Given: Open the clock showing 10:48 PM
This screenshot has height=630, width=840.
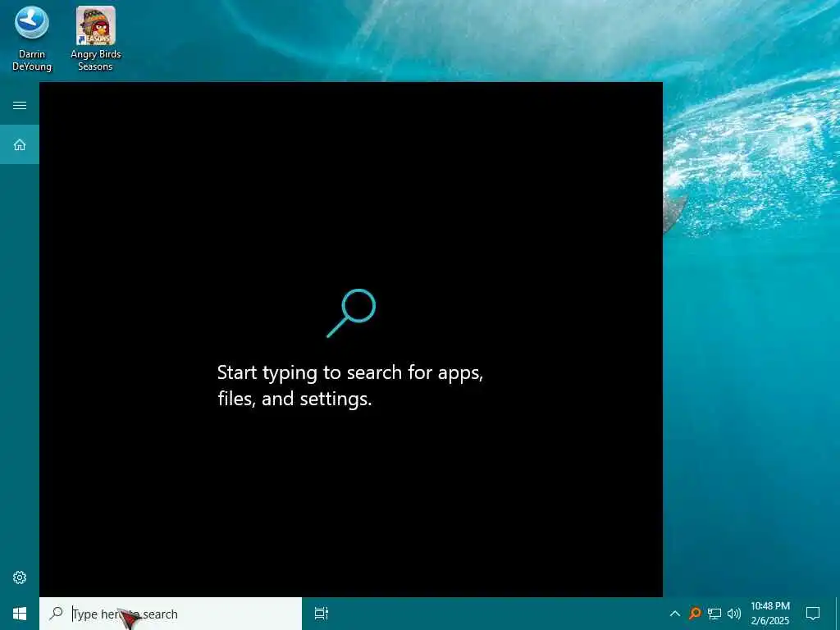Looking at the screenshot, I should [x=769, y=614].
